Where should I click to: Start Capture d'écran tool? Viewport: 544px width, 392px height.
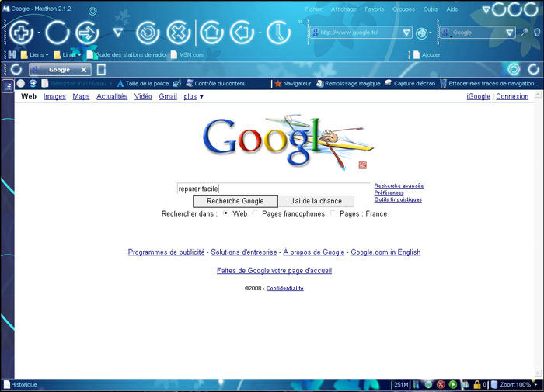410,84
